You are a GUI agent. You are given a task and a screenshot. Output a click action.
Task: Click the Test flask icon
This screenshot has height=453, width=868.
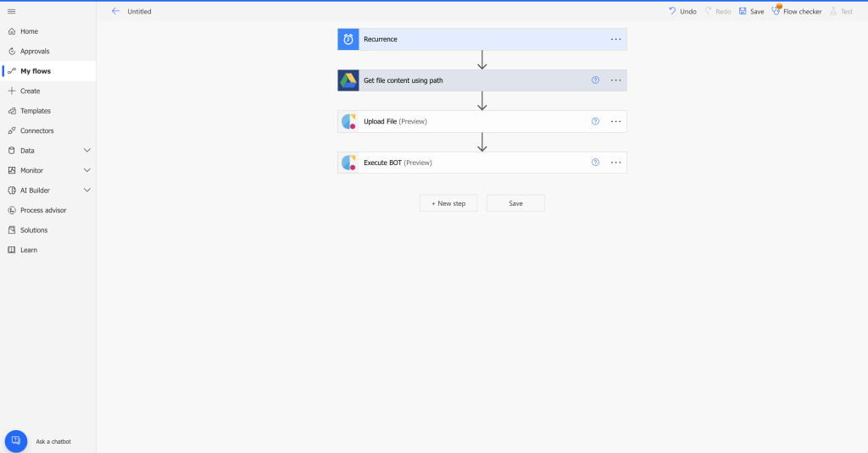tap(833, 11)
